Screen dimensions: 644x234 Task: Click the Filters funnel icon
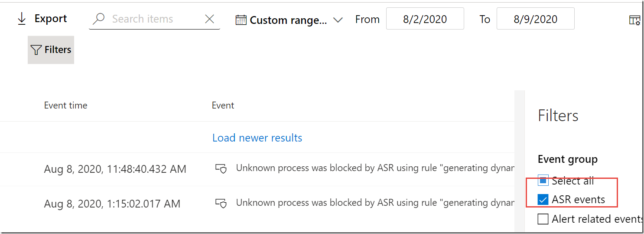pos(36,50)
